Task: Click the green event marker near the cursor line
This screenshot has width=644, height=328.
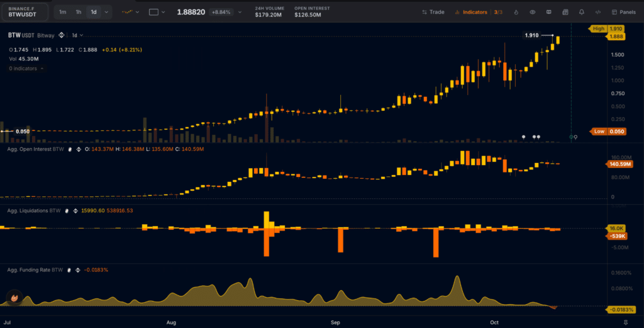Action: pos(571,137)
